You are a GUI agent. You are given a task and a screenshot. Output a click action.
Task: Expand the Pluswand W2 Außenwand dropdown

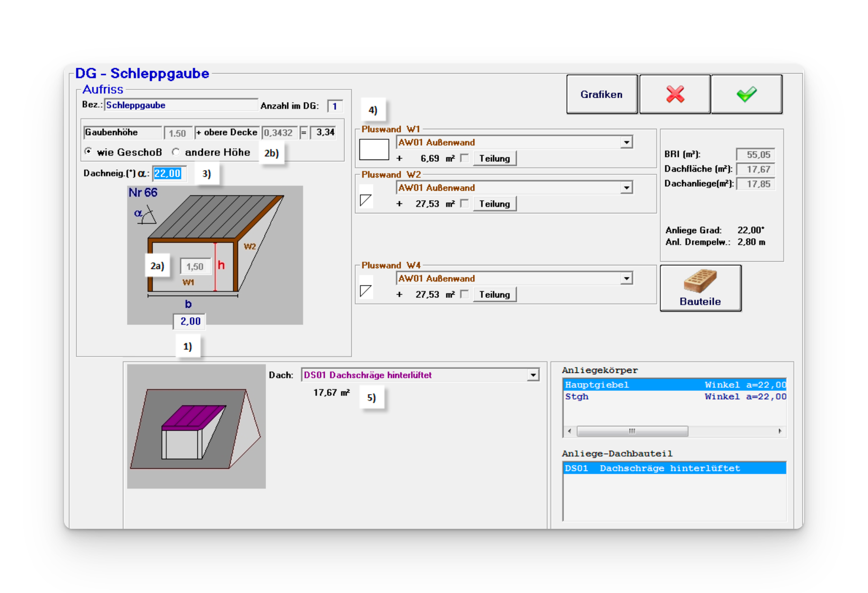(x=626, y=188)
